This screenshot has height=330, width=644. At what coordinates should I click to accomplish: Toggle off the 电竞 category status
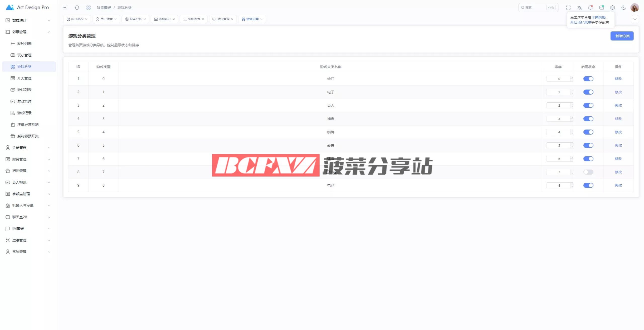pyautogui.click(x=588, y=185)
